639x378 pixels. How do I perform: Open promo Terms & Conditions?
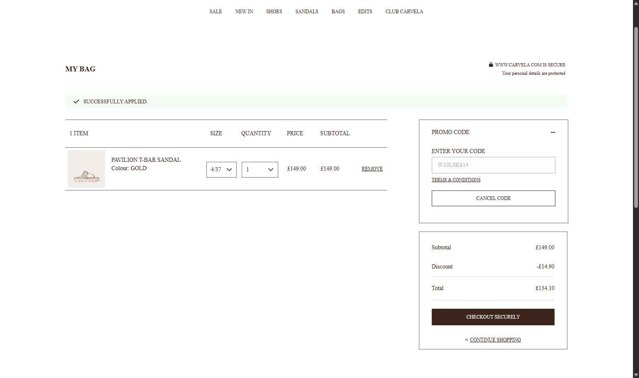tap(456, 180)
